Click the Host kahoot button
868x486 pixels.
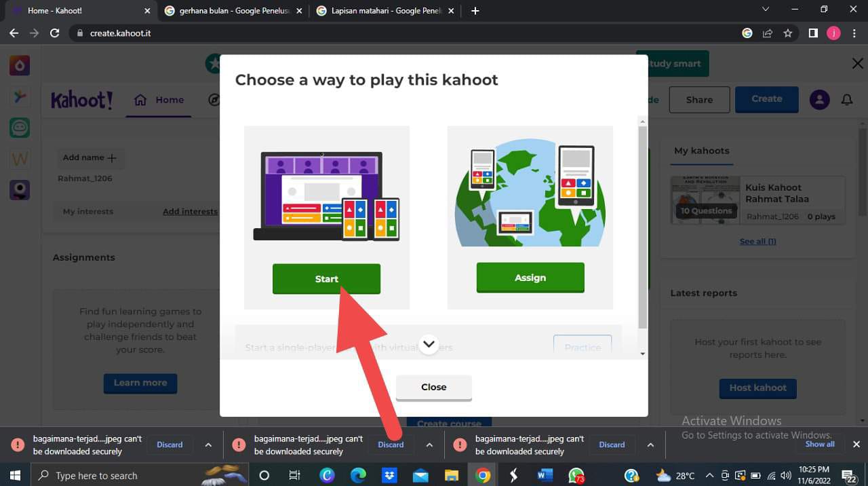(x=758, y=388)
